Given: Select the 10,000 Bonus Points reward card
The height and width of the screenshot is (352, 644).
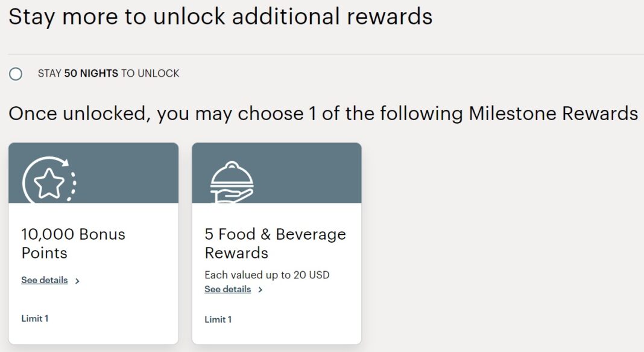Looking at the screenshot, I should pyautogui.click(x=93, y=242).
